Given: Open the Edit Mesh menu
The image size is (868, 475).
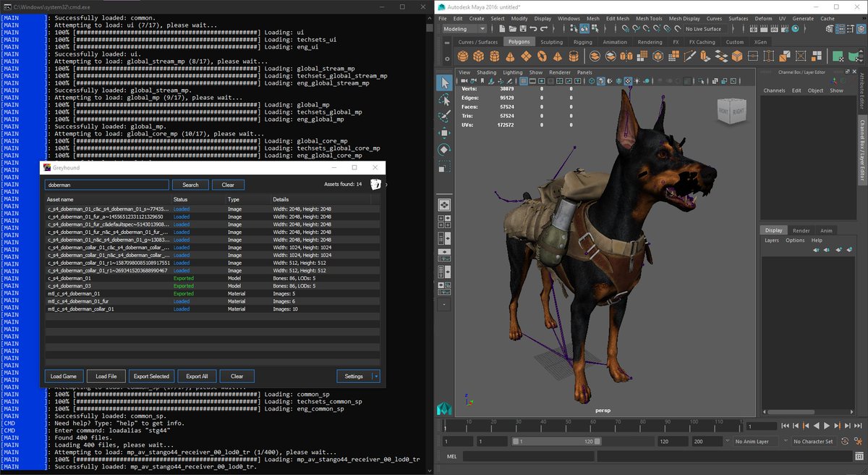Looking at the screenshot, I should point(617,18).
